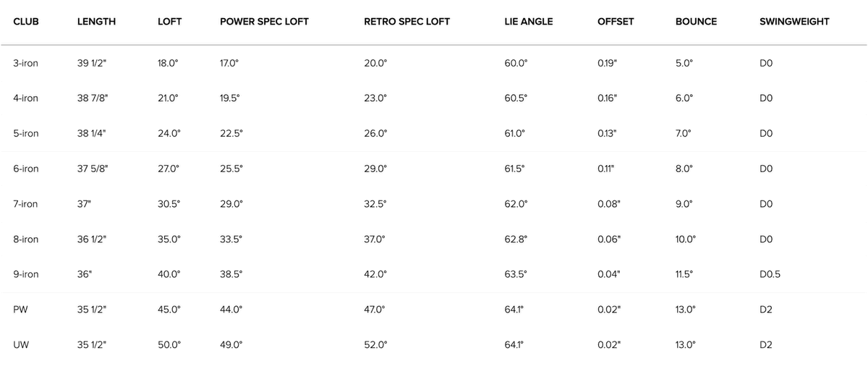Screen dimensions: 868x369
Task: Click the 8-iron retro spec loft 37.0°
Action: click(x=375, y=239)
